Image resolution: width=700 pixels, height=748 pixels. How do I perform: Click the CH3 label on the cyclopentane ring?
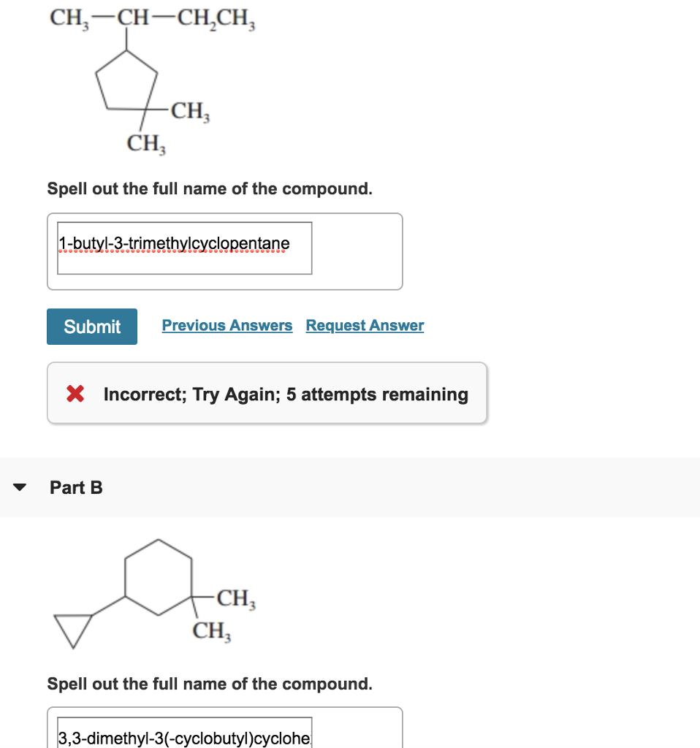(189, 113)
